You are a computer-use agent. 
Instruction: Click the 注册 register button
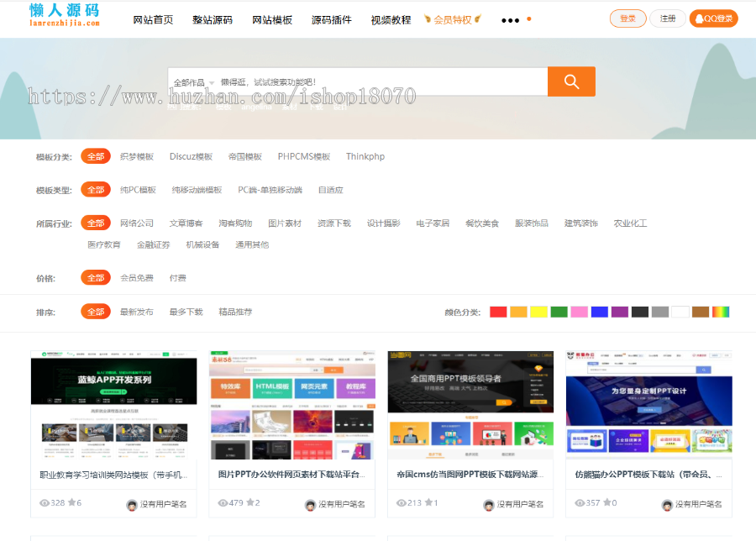click(668, 18)
